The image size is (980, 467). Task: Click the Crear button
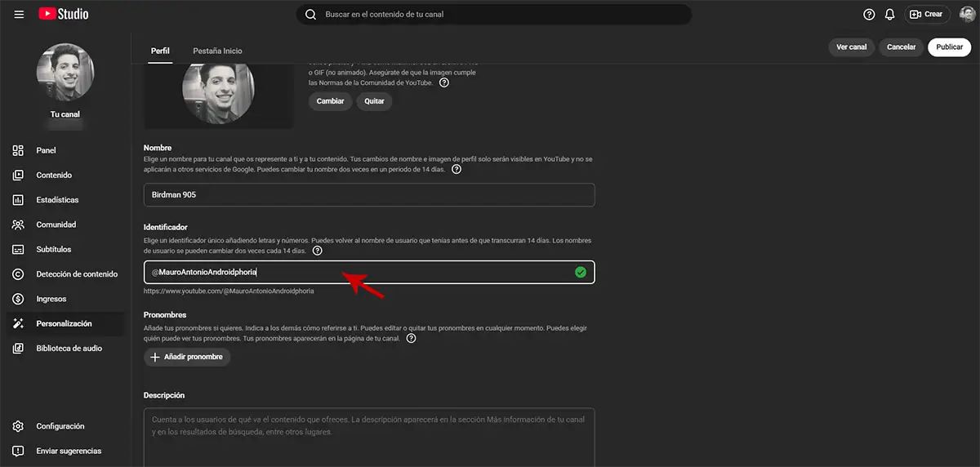coord(926,14)
